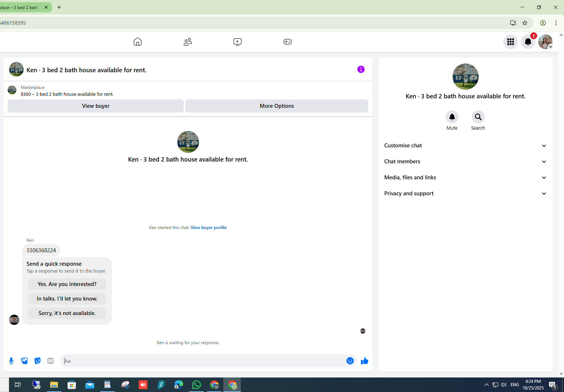Open WhatsApp from the Windows taskbar
Screen dimensions: 564x392
click(196, 385)
